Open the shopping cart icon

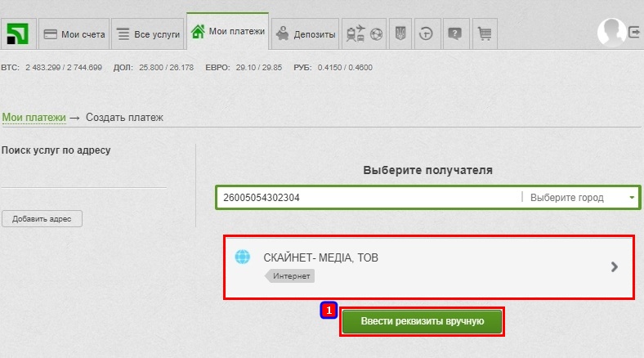point(485,34)
